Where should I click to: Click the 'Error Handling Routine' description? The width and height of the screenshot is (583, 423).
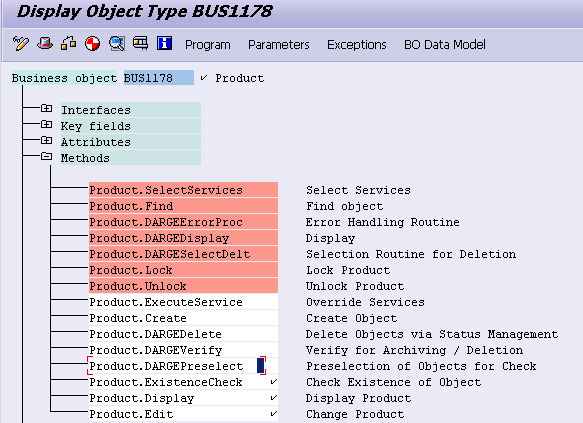coord(383,222)
